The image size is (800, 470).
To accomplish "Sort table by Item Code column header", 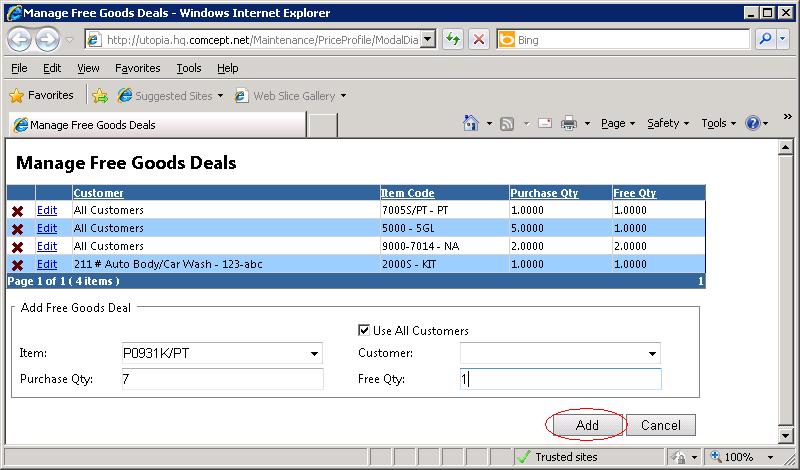I will 407,193.
